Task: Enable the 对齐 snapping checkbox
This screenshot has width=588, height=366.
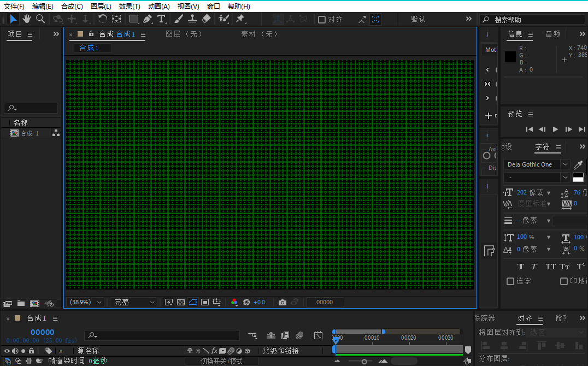Action: 322,20
